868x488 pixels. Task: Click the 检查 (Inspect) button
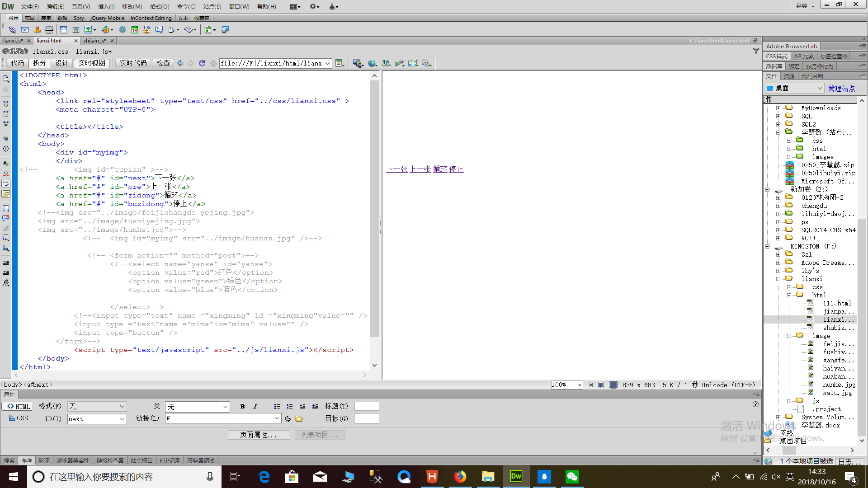[x=163, y=63]
